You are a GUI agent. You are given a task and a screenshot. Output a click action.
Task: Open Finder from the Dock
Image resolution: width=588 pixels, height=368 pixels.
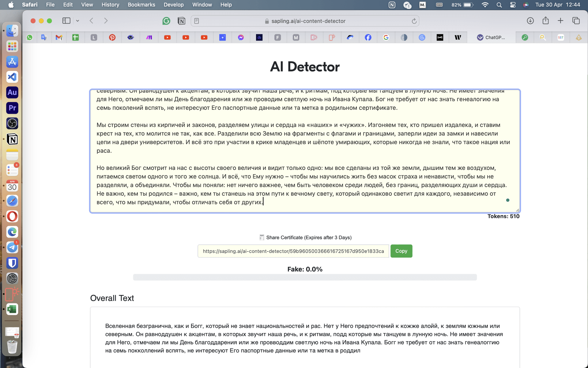coord(12,31)
